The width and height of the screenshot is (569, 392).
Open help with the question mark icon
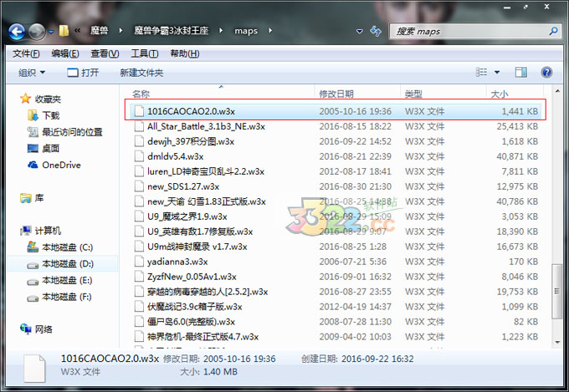pyautogui.click(x=546, y=72)
